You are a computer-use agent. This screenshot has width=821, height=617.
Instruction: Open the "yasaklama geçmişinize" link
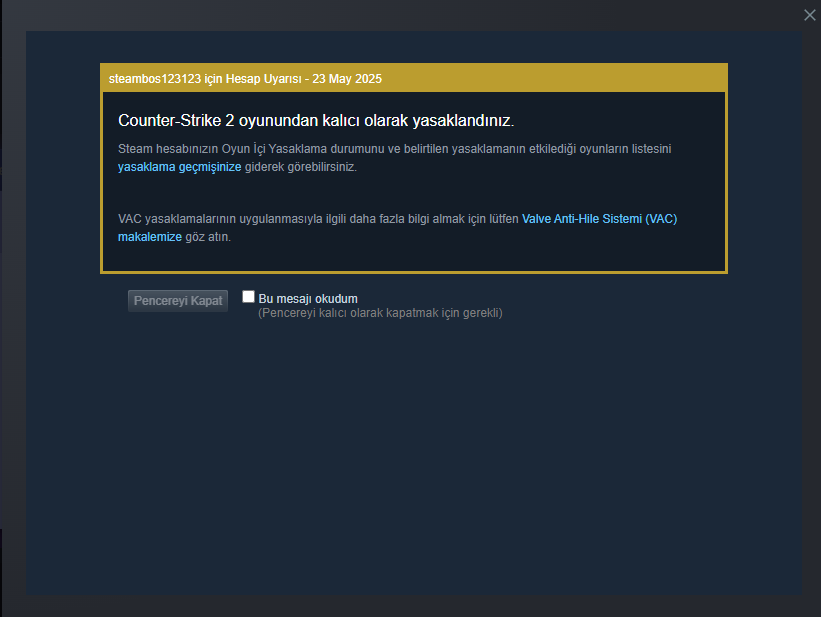click(180, 167)
